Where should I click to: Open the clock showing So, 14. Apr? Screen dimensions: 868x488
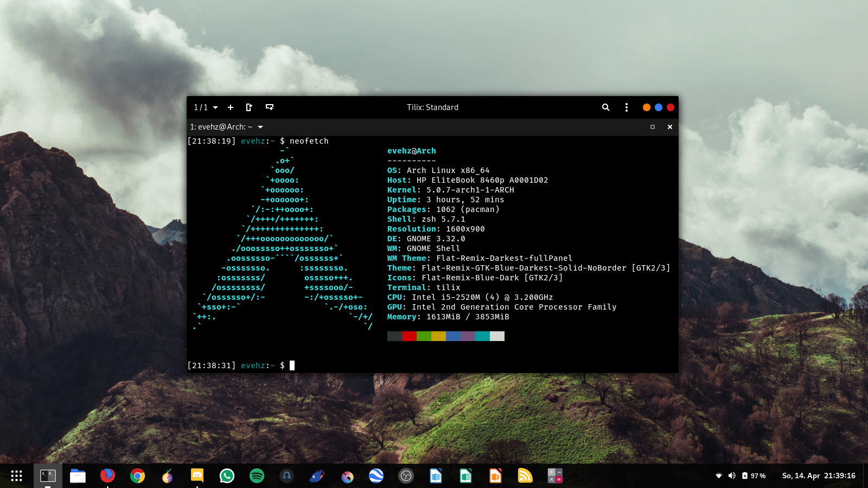pos(819,476)
